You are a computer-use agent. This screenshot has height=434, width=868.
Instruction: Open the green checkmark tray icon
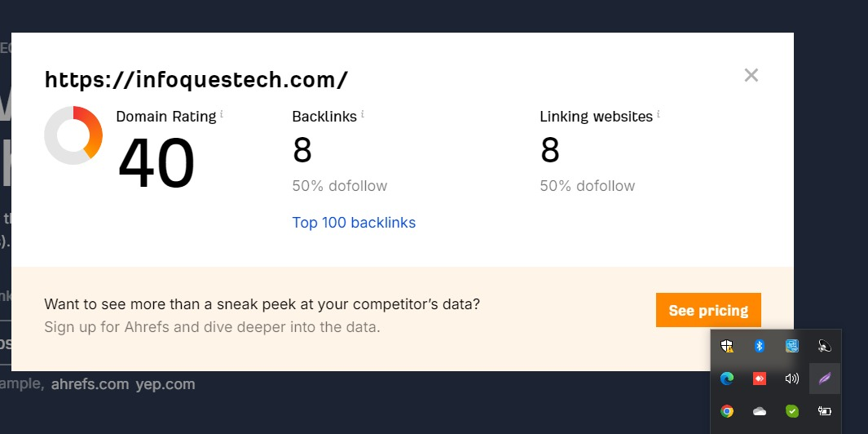coord(792,411)
